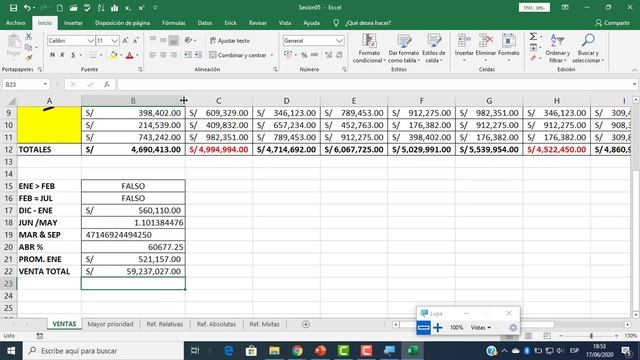Click the zoom slider handle in status bar
Viewport: 640px width, 360px height.
coord(591,336)
